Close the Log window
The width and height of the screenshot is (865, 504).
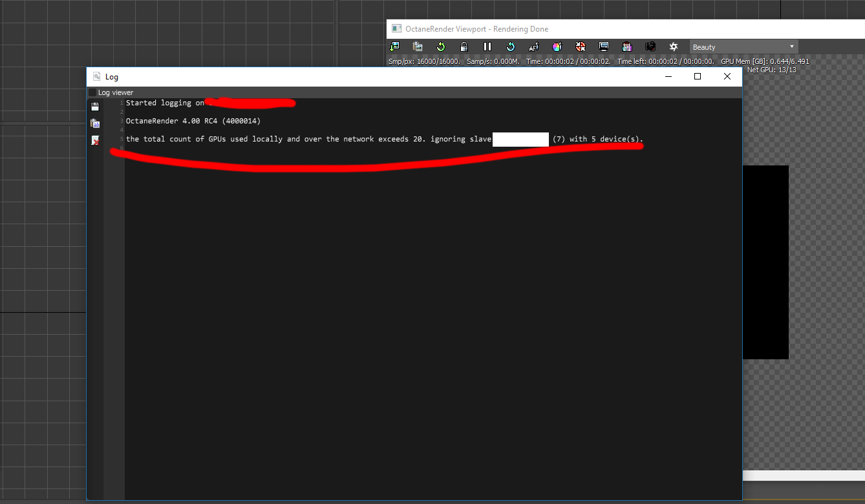[x=727, y=76]
